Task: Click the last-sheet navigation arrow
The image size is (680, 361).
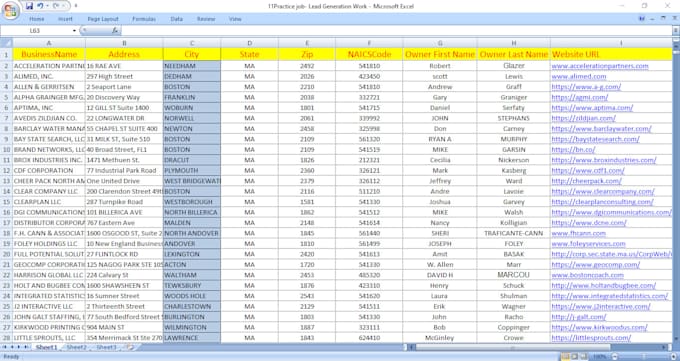Action: click(26, 347)
